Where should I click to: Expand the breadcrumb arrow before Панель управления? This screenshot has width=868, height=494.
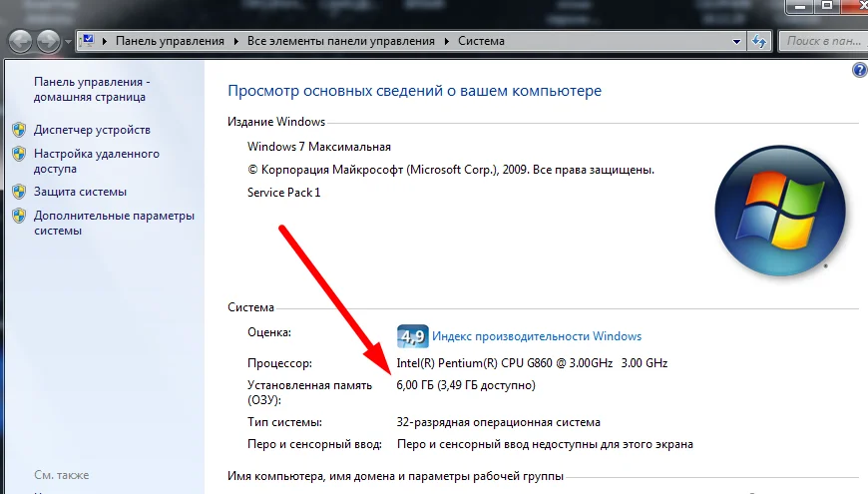[x=105, y=41]
